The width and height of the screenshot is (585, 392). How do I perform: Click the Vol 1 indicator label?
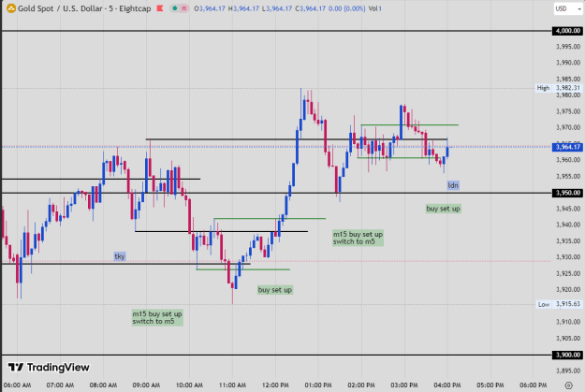click(x=375, y=8)
